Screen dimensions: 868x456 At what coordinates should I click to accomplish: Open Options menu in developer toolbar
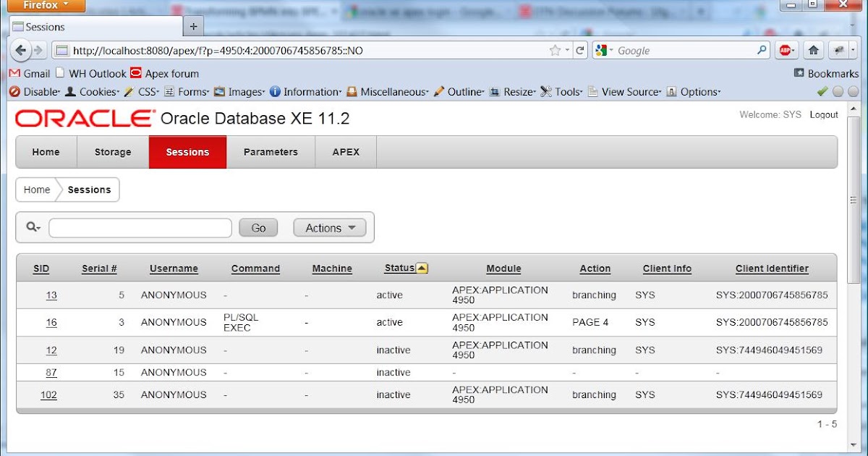pyautogui.click(x=694, y=92)
